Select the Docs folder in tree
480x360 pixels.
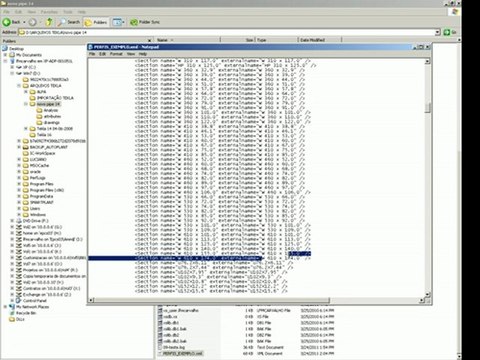pos(20,319)
